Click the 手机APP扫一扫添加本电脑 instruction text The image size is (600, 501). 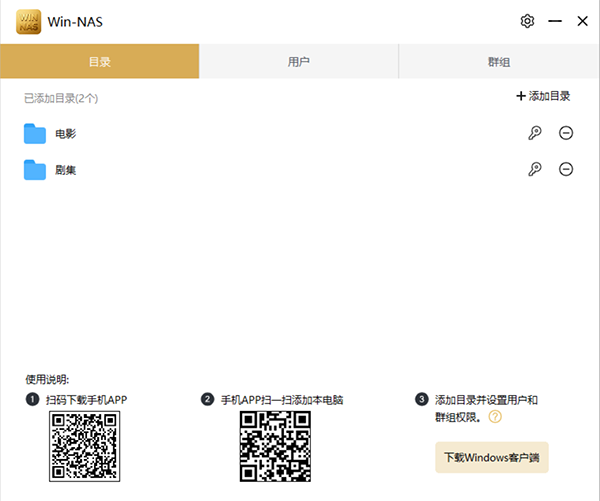point(282,400)
